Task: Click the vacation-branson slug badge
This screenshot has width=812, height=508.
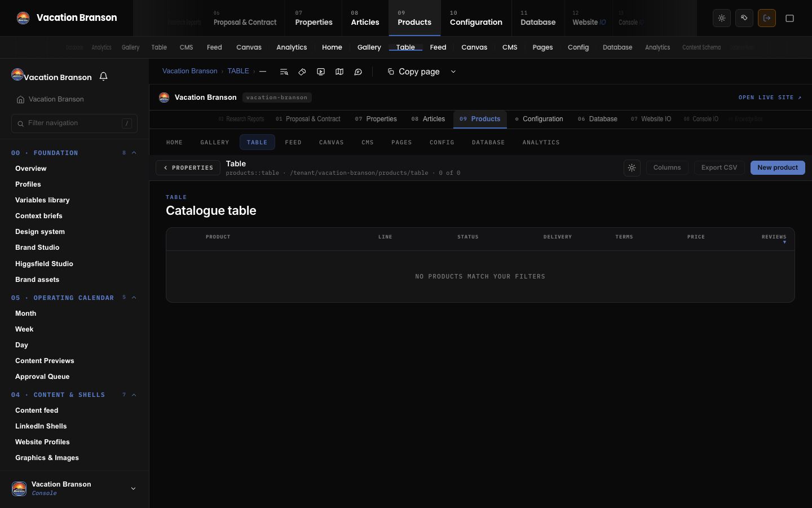Action: [x=277, y=98]
